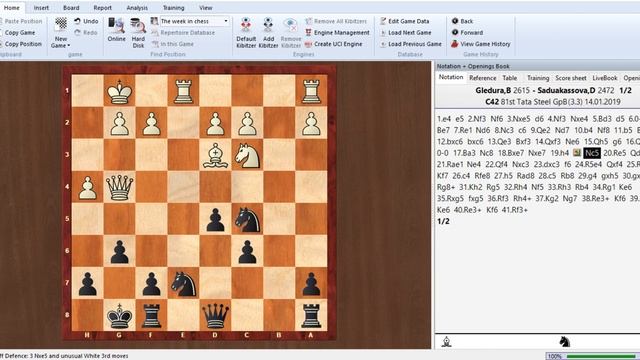Jump to move 20.Re5 in notation
Image resolution: width=640 pixels, height=360 pixels.
tap(614, 153)
